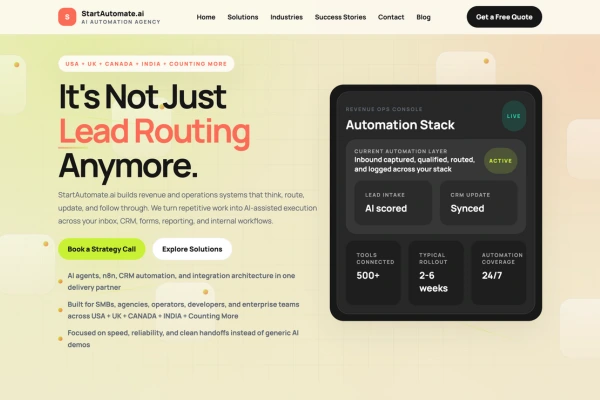Image resolution: width=600 pixels, height=400 pixels.
Task: Click the ACTIVE status pill
Action: 500,161
